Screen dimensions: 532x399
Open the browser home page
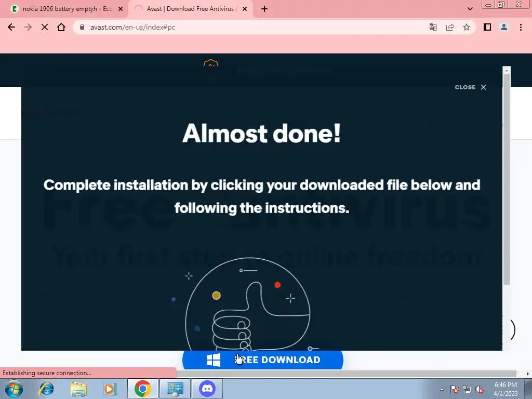61,27
